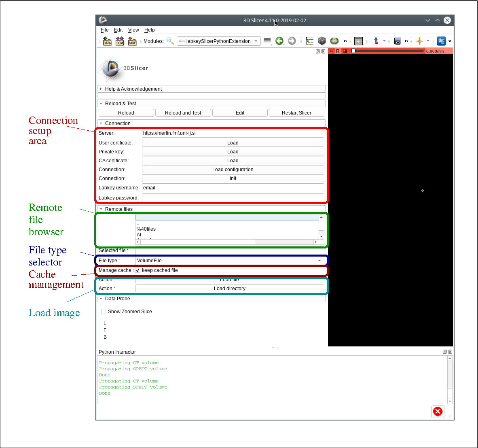Image resolution: width=478 pixels, height=448 pixels.
Task: Click the Load configuration button
Action: pos(233,170)
